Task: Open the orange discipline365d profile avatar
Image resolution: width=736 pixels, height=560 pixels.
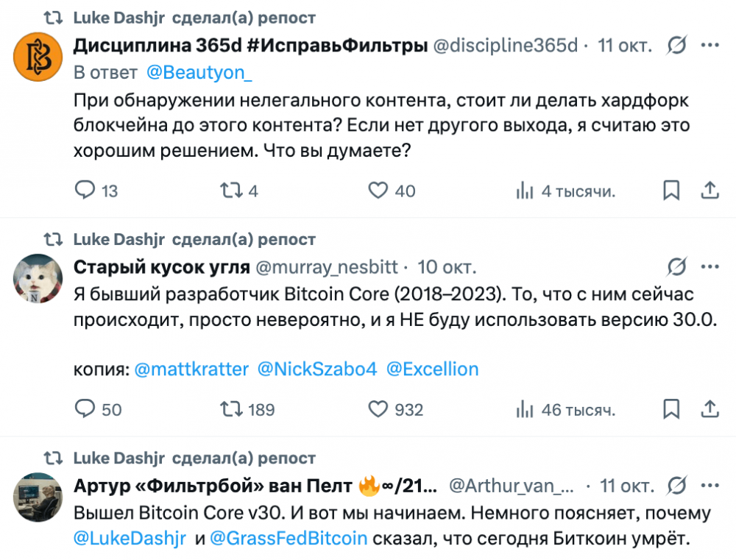Action: 36,56
